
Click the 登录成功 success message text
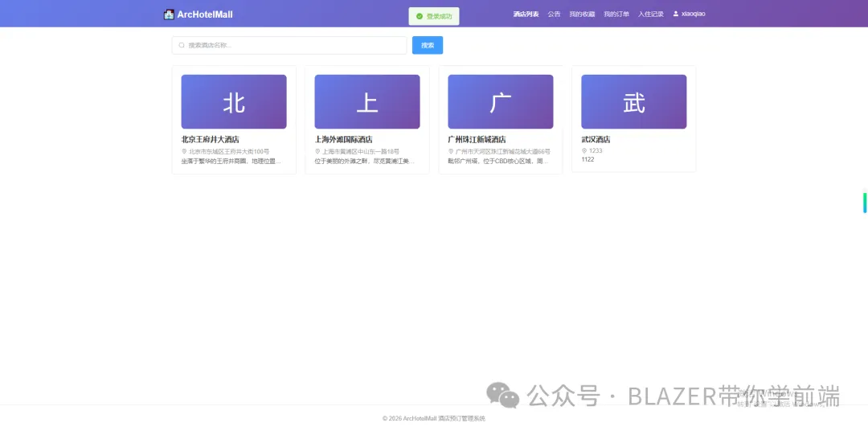439,17
